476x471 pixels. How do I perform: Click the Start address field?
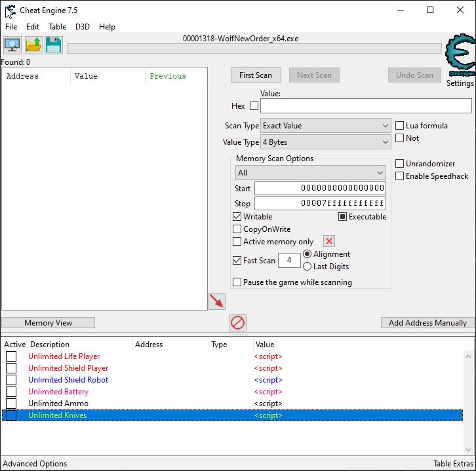[x=320, y=188]
